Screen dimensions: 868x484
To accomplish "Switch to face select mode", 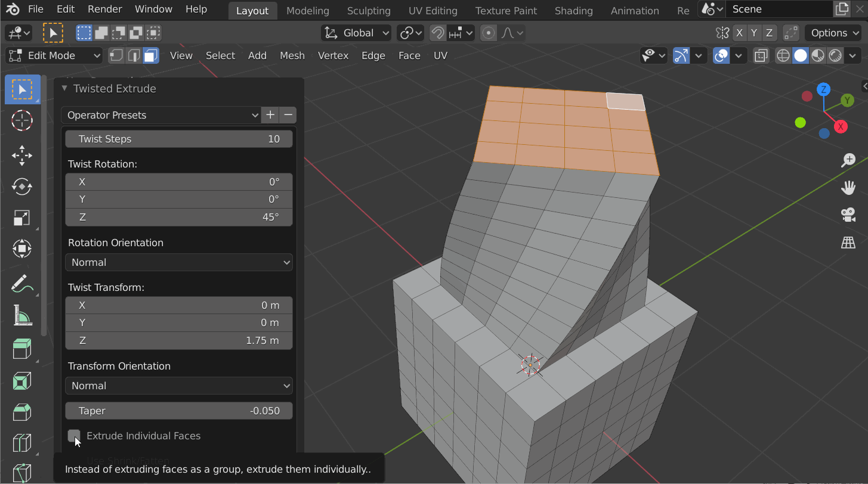I will [x=151, y=55].
